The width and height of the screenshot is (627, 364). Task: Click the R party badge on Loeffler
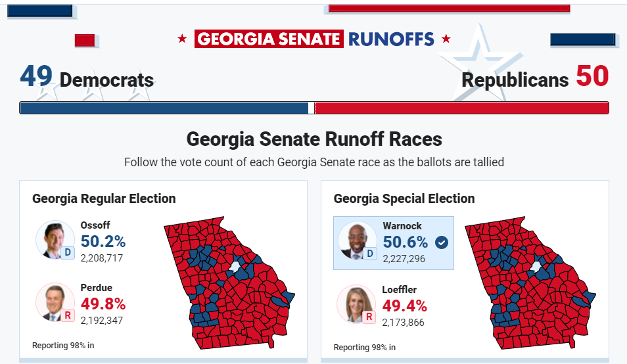369,317
